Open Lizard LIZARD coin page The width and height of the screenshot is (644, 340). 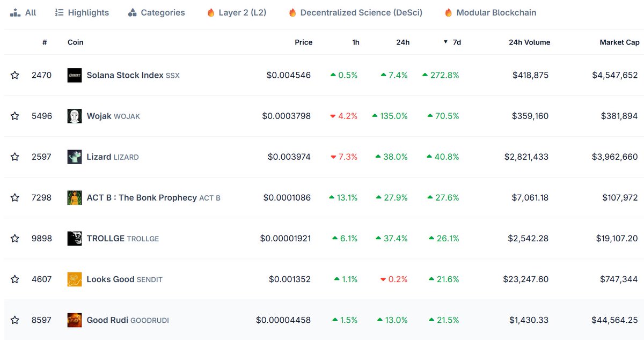point(113,157)
